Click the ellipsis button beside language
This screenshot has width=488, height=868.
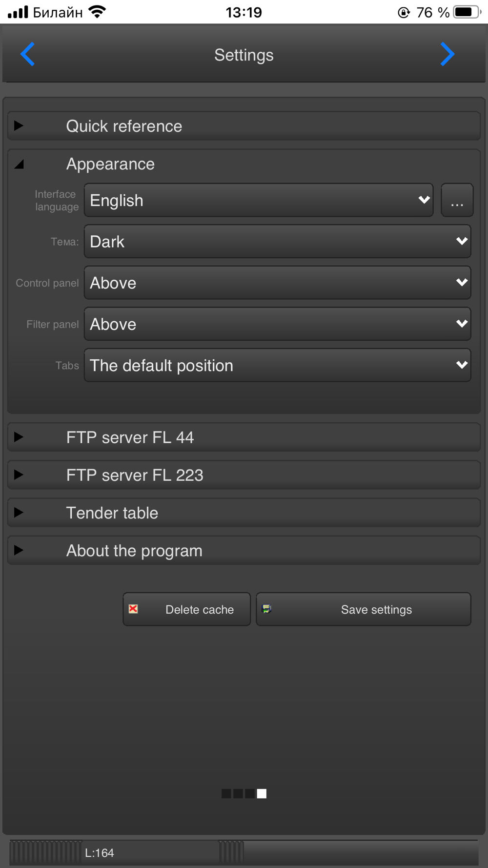(x=457, y=200)
